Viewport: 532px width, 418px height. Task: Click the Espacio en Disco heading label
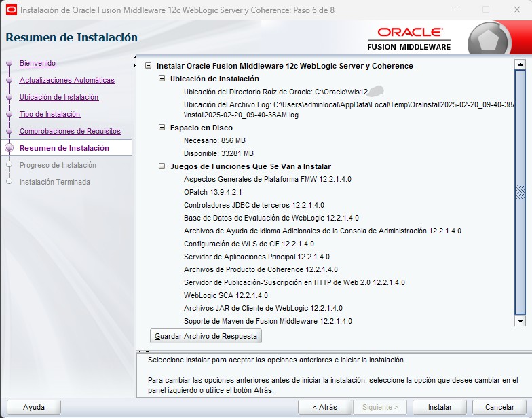coord(201,128)
